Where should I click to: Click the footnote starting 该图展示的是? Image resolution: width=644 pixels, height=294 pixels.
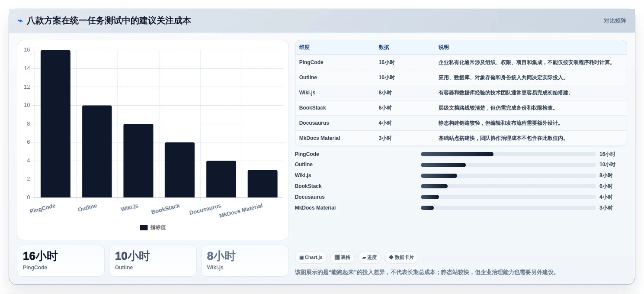(x=427, y=272)
